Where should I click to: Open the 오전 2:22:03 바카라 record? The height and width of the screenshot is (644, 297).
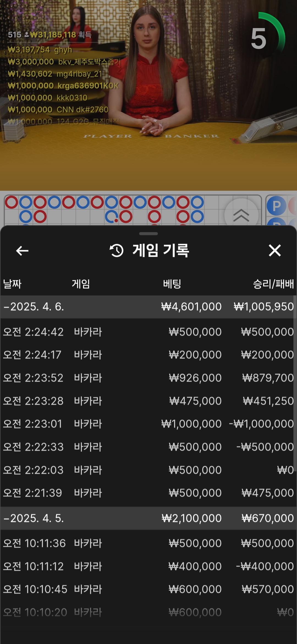(x=148, y=470)
